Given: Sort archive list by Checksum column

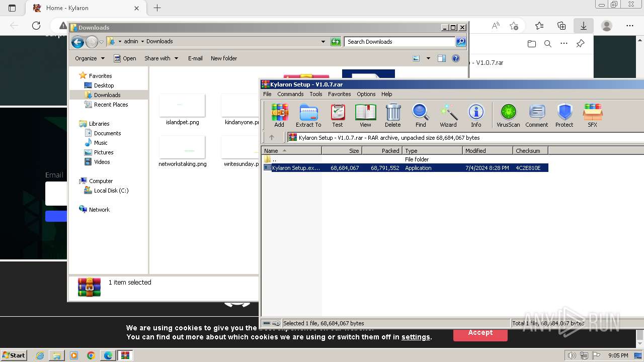Looking at the screenshot, I should (x=530, y=151).
